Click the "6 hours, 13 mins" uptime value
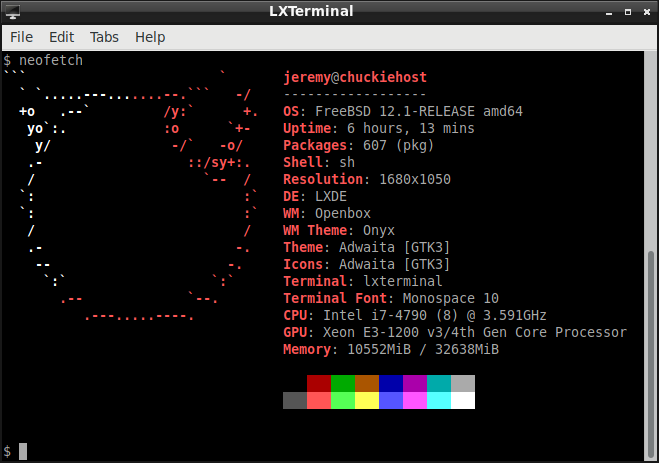Viewport: 659px width, 463px height. pyautogui.click(x=411, y=129)
